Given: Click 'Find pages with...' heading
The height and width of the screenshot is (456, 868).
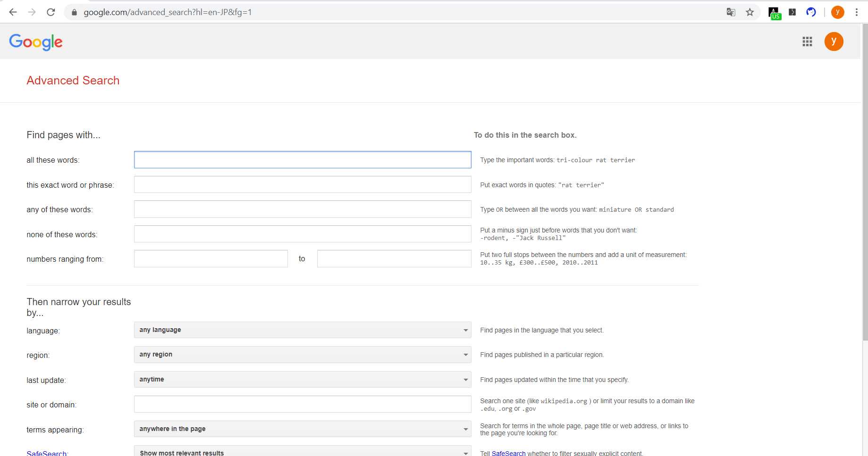Looking at the screenshot, I should point(63,135).
